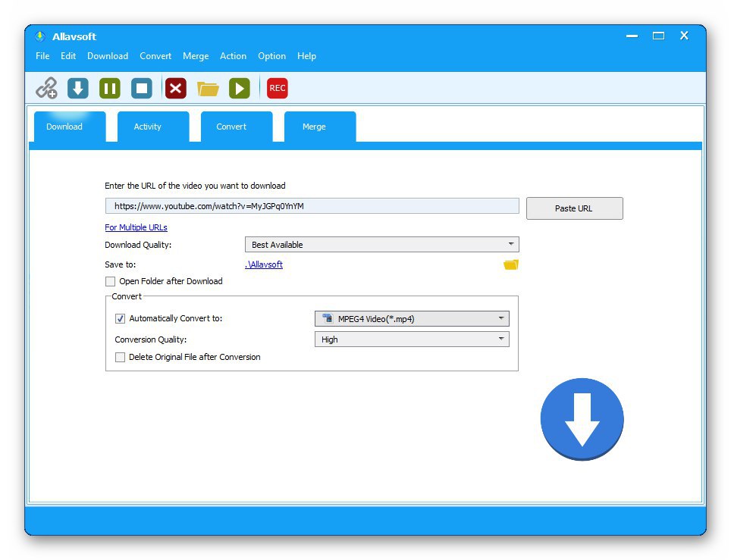Viewport: 731px width, 560px height.
Task: Open the Action menu
Action: [x=233, y=56]
